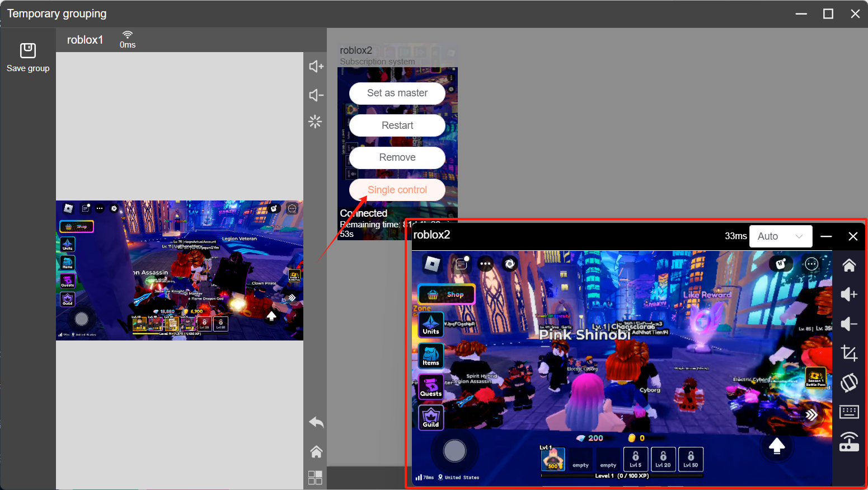
Task: Open the Auto quality dropdown in roblox2 window
Action: pos(781,236)
